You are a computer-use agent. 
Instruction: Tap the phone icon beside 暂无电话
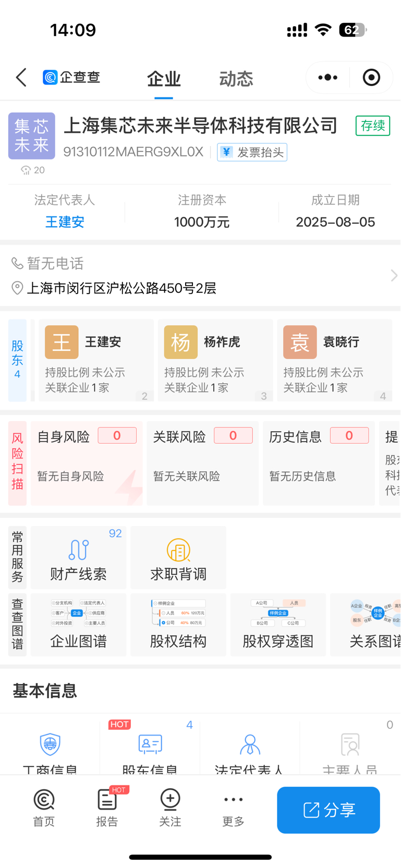[17, 263]
